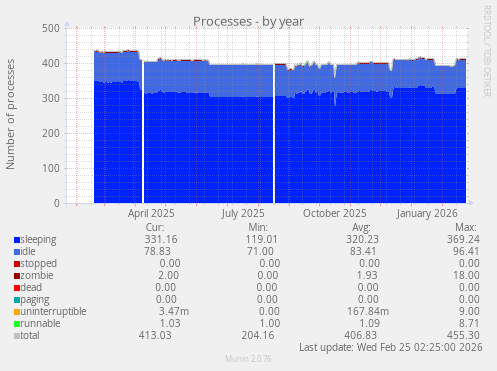Click total maximum value 455.30

(x=463, y=335)
